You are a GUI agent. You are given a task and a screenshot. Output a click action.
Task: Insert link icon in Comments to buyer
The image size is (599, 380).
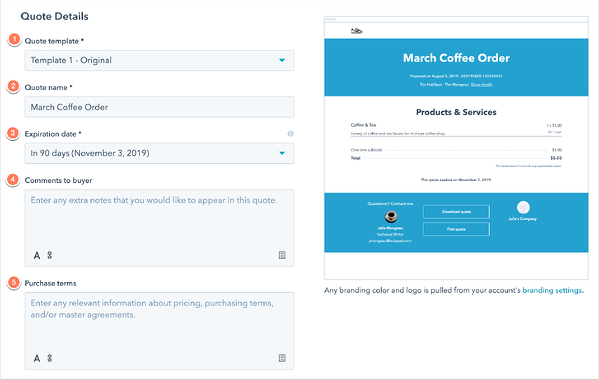click(x=50, y=255)
